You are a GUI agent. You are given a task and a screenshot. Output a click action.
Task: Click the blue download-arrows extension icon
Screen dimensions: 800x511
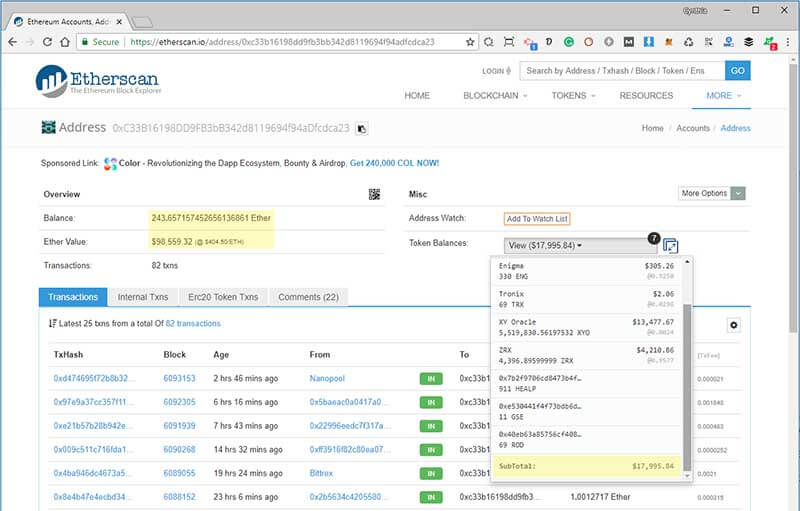pyautogui.click(x=648, y=42)
